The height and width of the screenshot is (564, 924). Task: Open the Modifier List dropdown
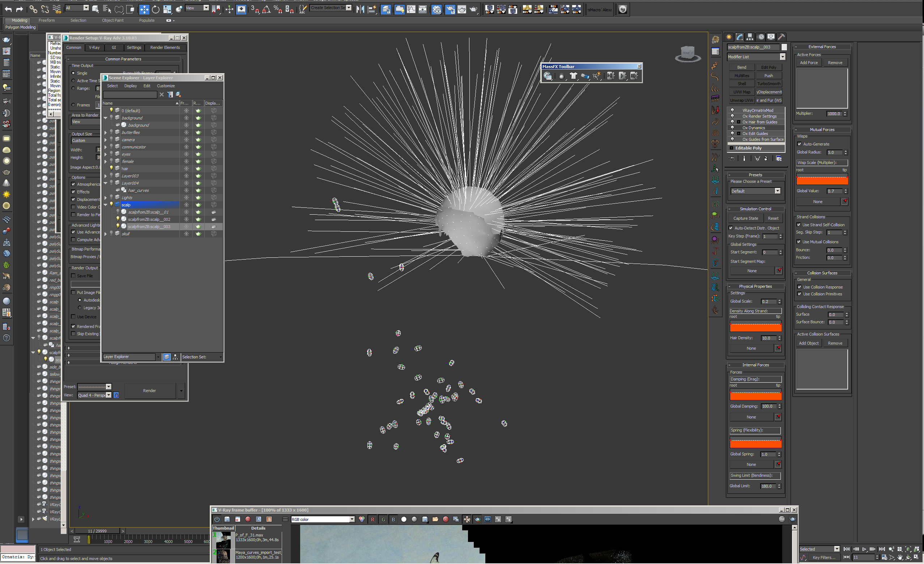click(782, 57)
